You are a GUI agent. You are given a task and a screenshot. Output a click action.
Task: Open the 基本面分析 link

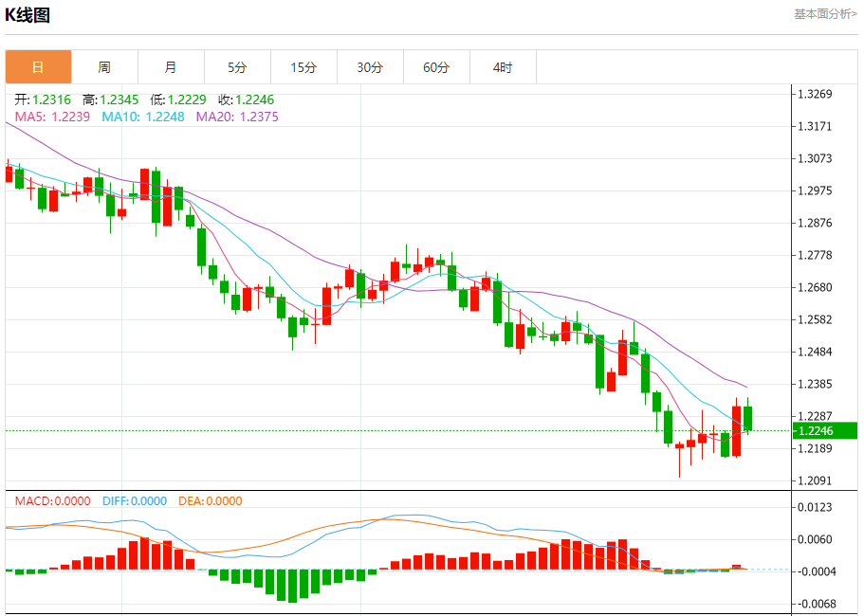825,14
